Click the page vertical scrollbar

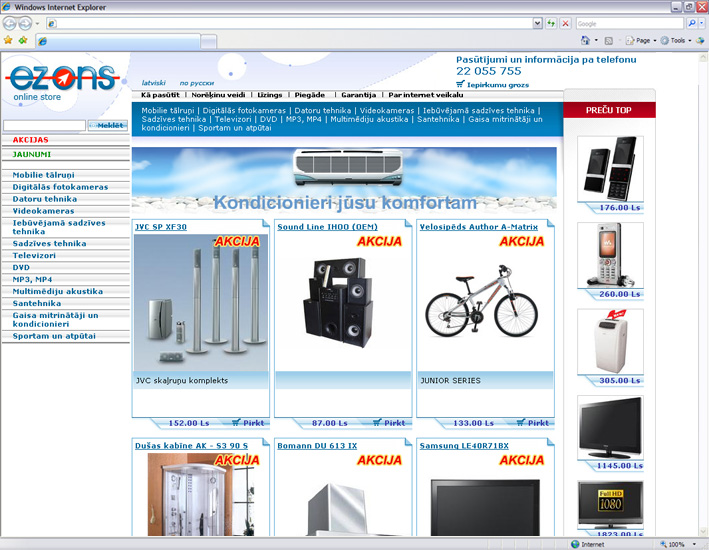(704, 294)
